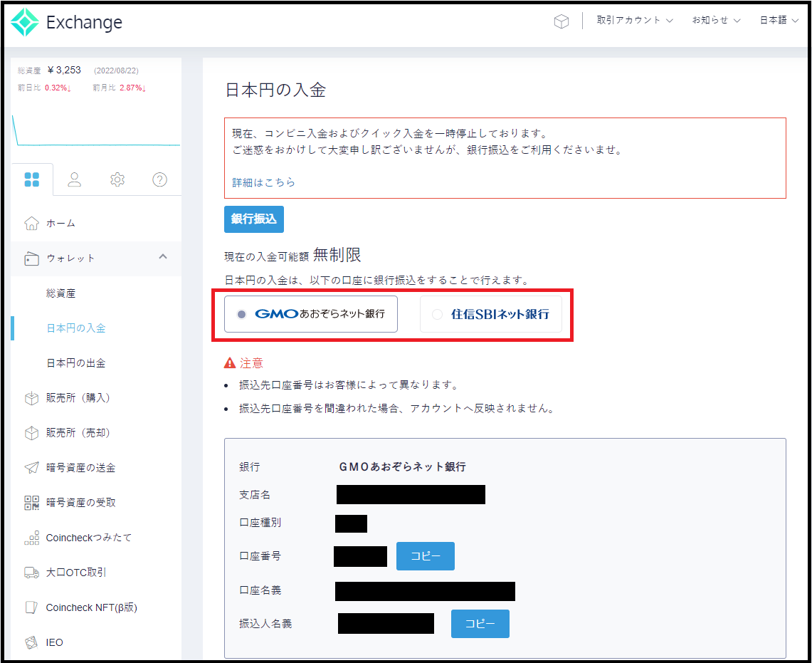Select 暗号資産の送金 crypto send icon

[x=31, y=467]
